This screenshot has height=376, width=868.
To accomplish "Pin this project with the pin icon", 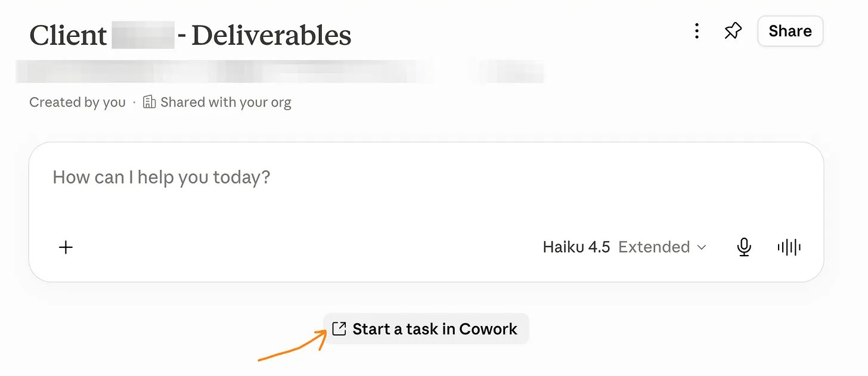I will (x=733, y=31).
